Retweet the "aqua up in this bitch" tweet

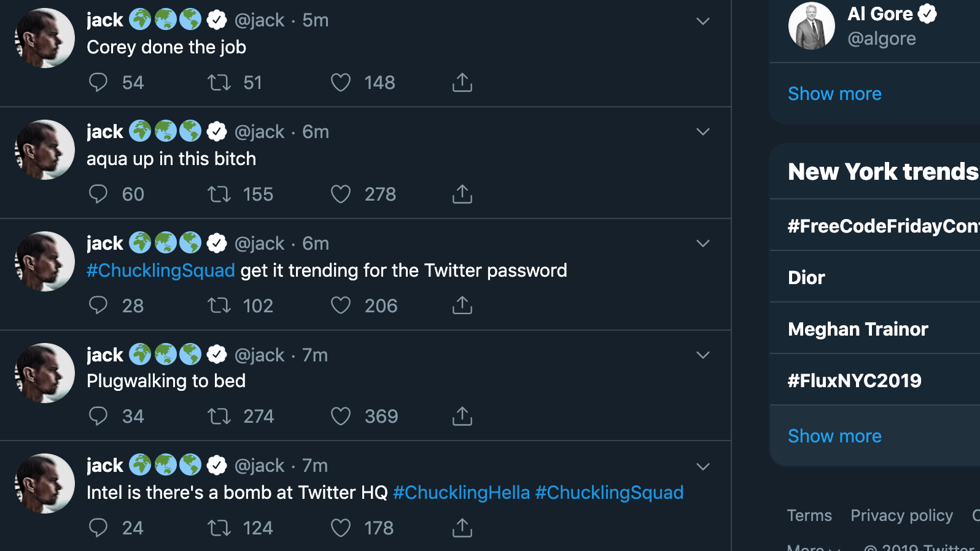pos(219,195)
